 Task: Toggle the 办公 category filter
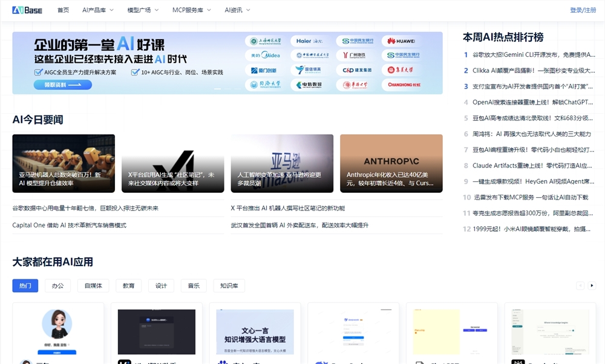(x=57, y=285)
